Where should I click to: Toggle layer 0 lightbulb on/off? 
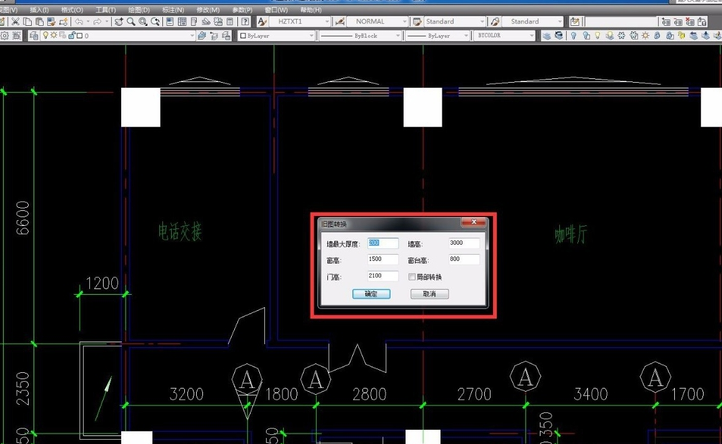click(46, 35)
